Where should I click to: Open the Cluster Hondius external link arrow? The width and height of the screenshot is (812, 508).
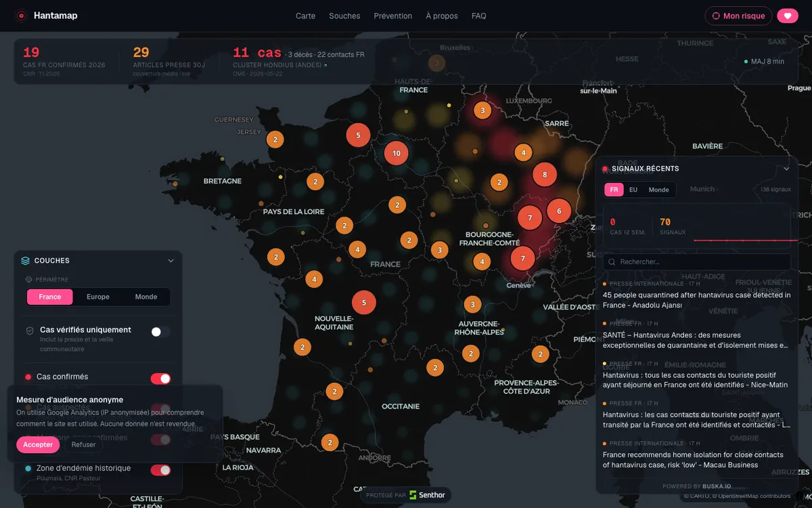point(325,65)
